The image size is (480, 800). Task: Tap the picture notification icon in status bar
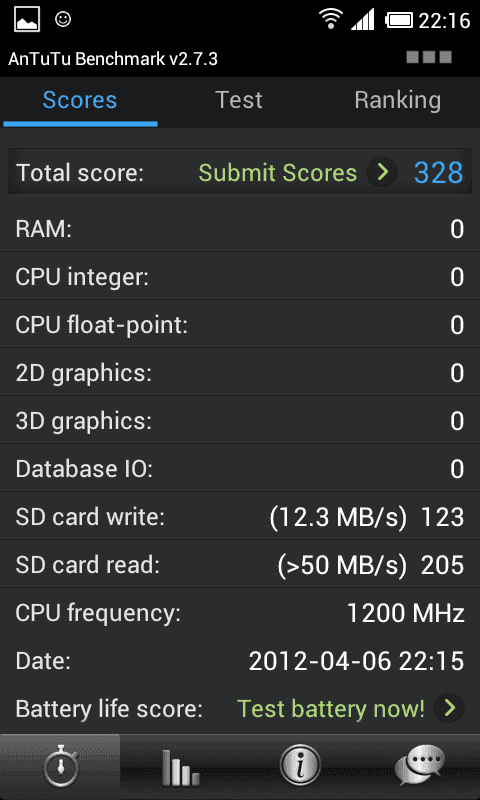[x=27, y=20]
